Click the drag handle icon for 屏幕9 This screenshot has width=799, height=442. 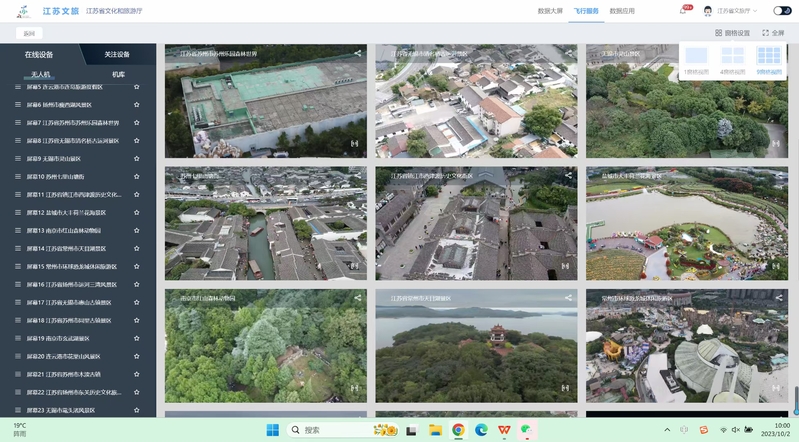click(18, 159)
